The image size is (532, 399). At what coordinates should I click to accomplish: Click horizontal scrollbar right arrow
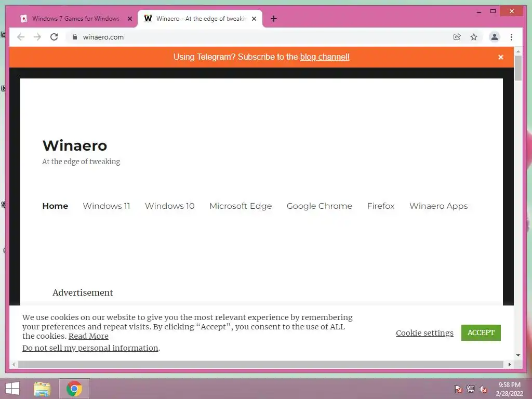(509, 364)
